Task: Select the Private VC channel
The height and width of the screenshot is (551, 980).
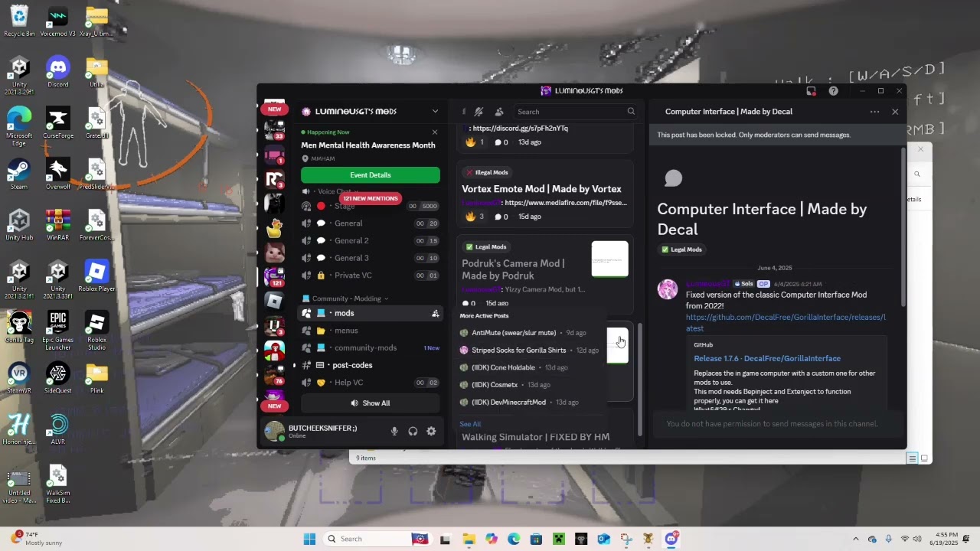Action: [371, 275]
